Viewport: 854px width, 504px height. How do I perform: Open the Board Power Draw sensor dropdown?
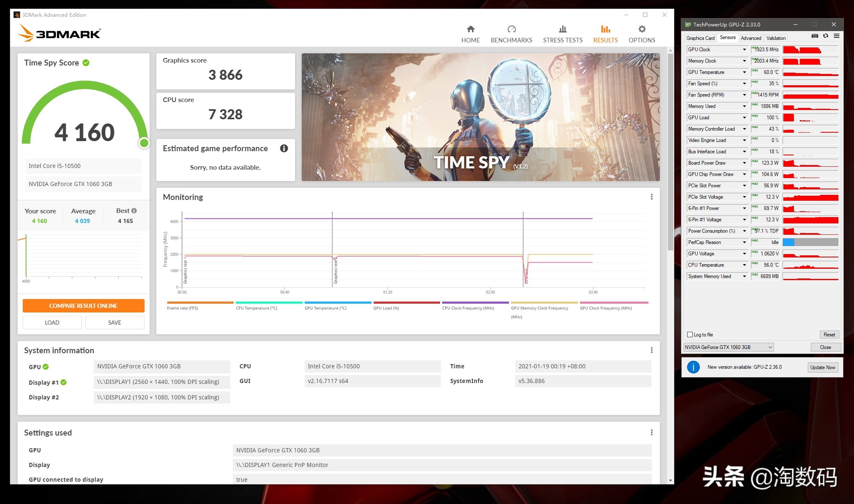744,163
